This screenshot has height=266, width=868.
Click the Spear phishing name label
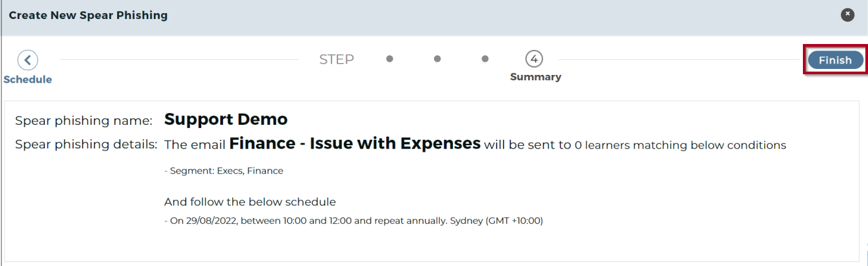84,121
